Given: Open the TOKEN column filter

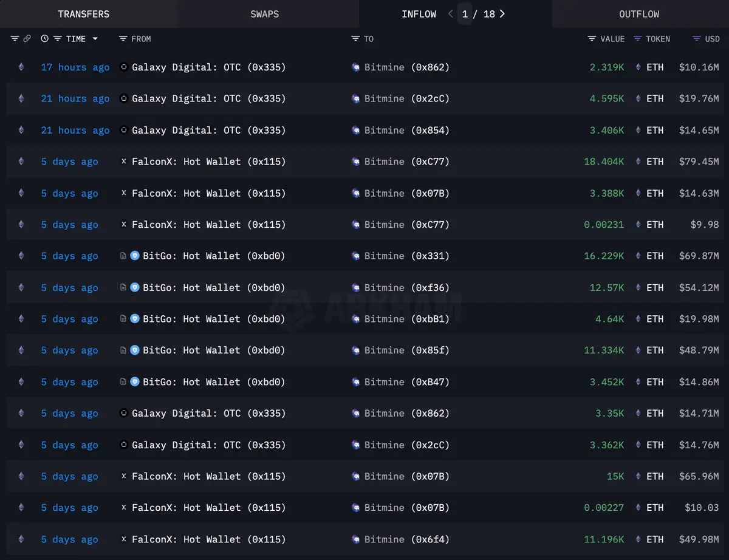Looking at the screenshot, I should click(637, 38).
